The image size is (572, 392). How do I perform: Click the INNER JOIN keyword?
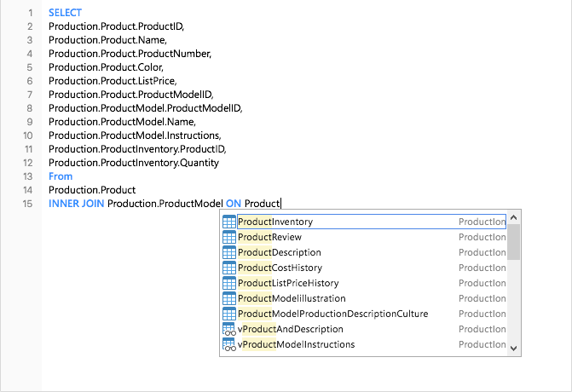(x=76, y=203)
